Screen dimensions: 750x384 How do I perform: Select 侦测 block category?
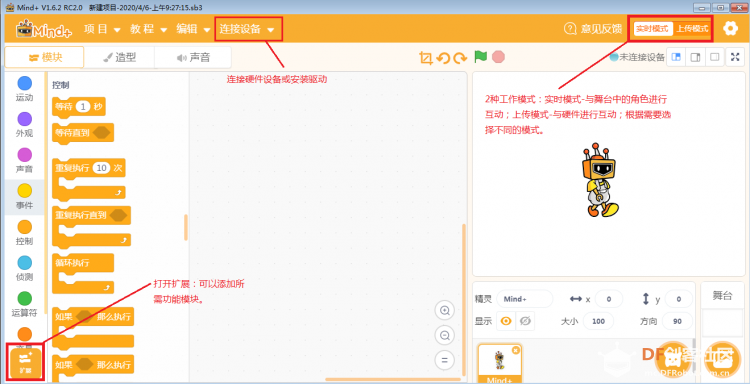[x=24, y=268]
